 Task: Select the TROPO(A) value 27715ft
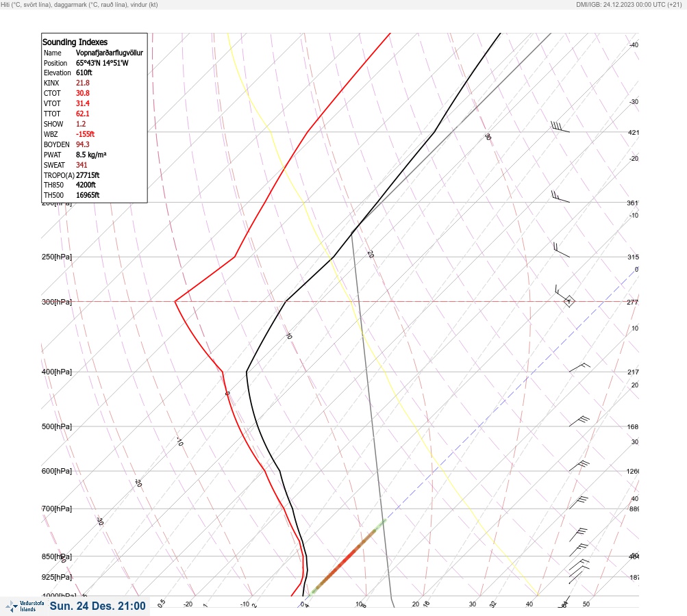(88, 175)
